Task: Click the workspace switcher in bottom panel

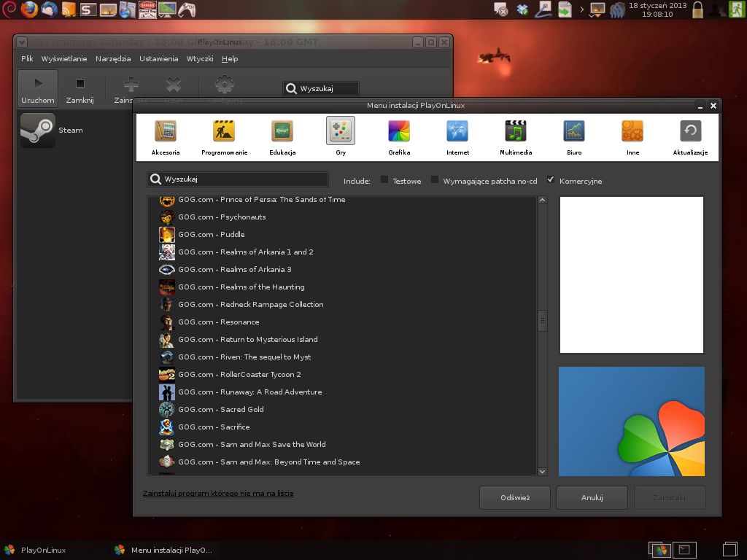Action: tap(672, 550)
